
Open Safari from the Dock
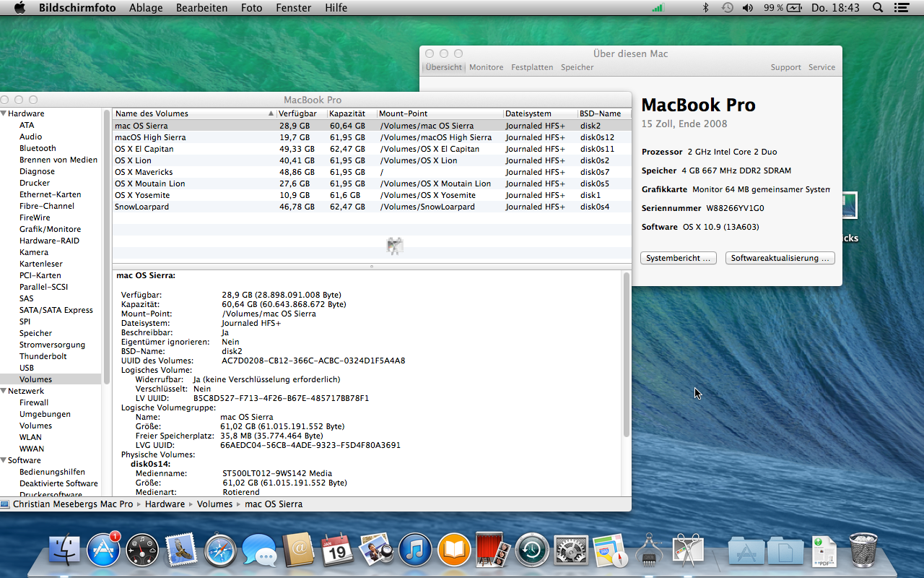(220, 551)
